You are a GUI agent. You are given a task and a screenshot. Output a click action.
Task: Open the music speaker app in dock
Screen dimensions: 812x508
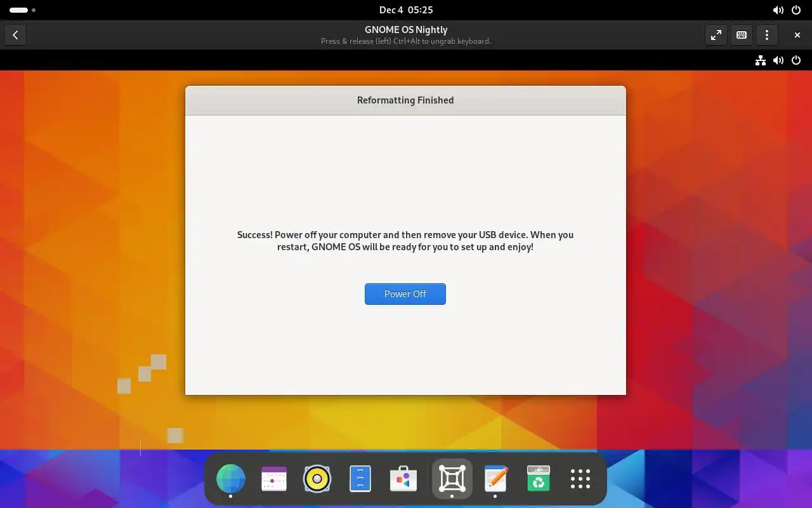point(317,479)
